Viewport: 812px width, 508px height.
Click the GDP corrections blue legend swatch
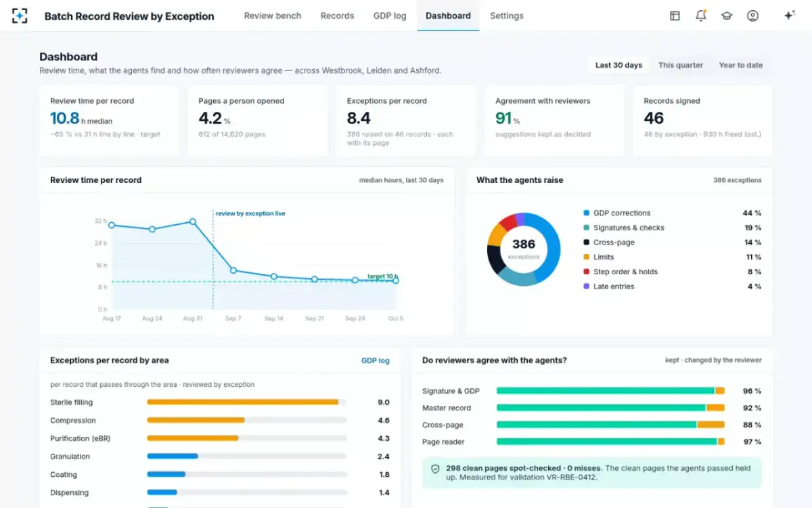(x=586, y=213)
